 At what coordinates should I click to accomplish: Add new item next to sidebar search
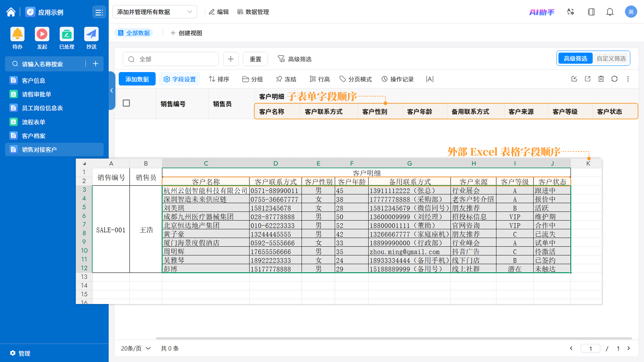pyautogui.click(x=95, y=64)
